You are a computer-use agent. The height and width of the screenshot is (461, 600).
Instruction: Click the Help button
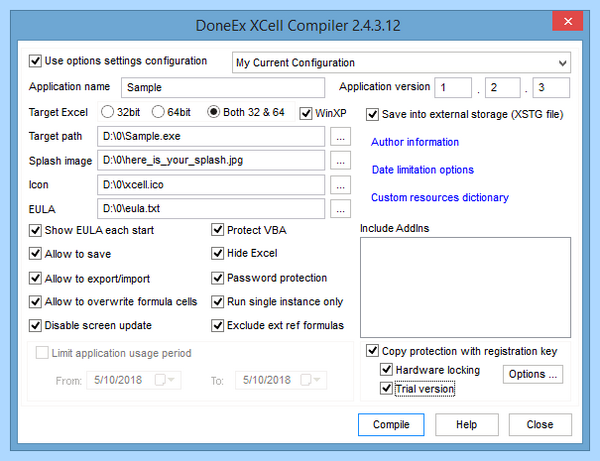point(466,425)
